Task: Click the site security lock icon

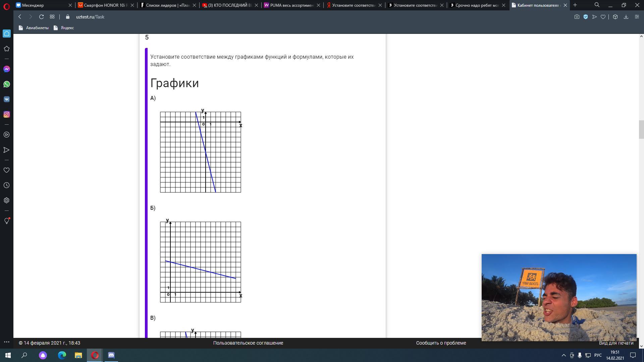Action: pyautogui.click(x=68, y=17)
